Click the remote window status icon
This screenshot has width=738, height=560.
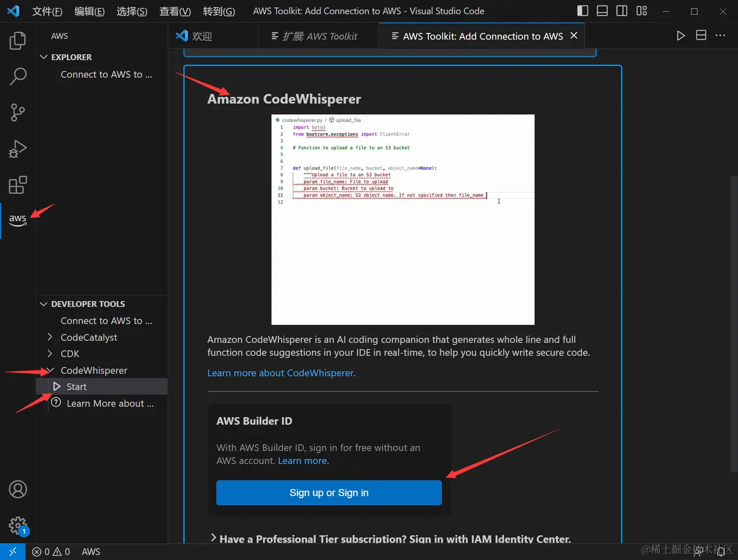(x=13, y=552)
